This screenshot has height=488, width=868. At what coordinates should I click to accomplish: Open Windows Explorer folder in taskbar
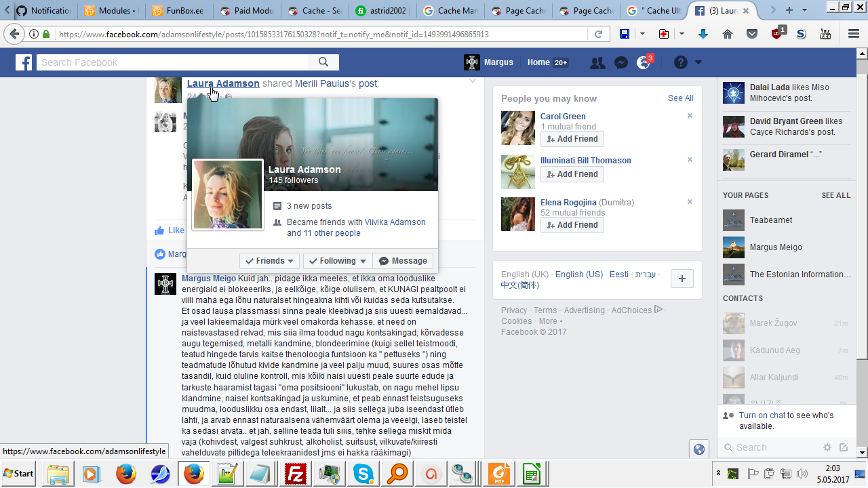point(58,473)
